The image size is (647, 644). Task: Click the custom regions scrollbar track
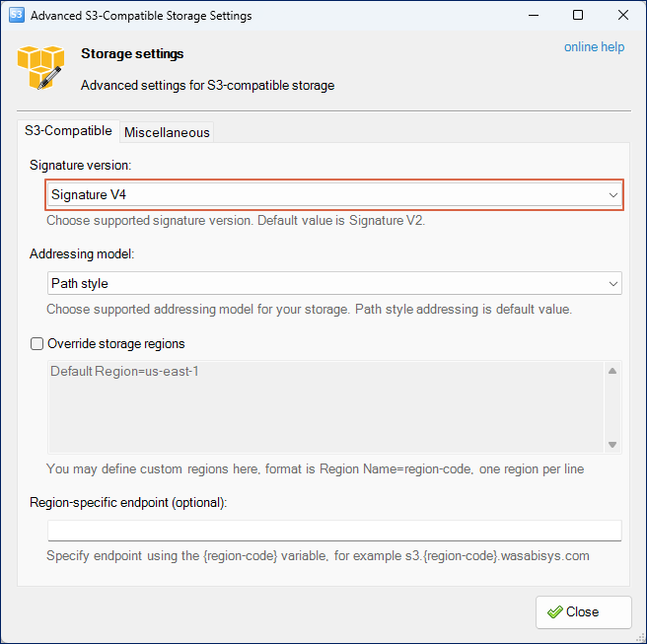click(x=612, y=407)
